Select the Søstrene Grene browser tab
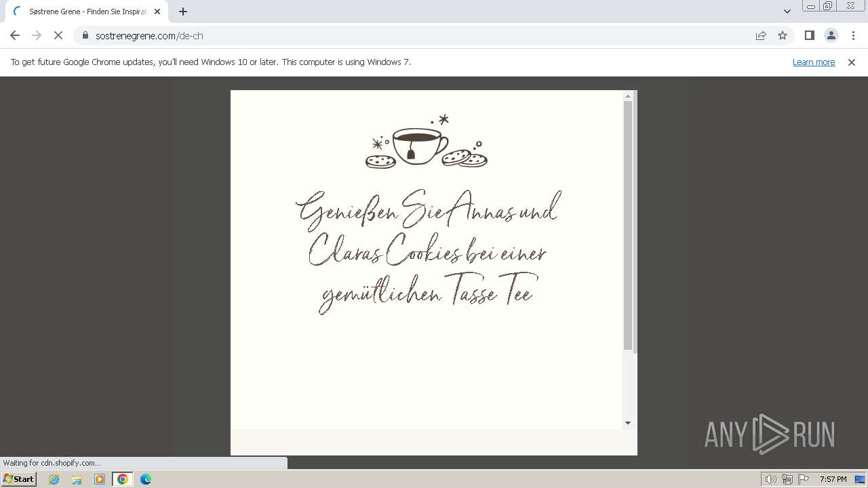The image size is (868, 488). pyautogui.click(x=86, y=12)
